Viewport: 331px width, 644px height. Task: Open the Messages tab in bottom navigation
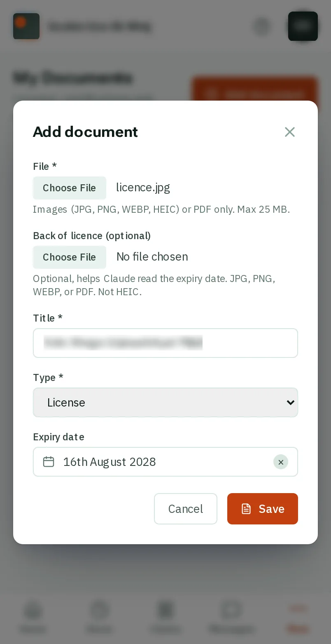click(x=231, y=617)
